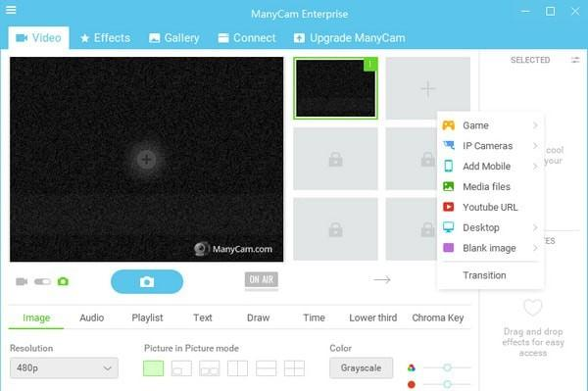The width and height of the screenshot is (588, 391).
Task: Open the 480p Resolution dropdown
Action: point(64,367)
